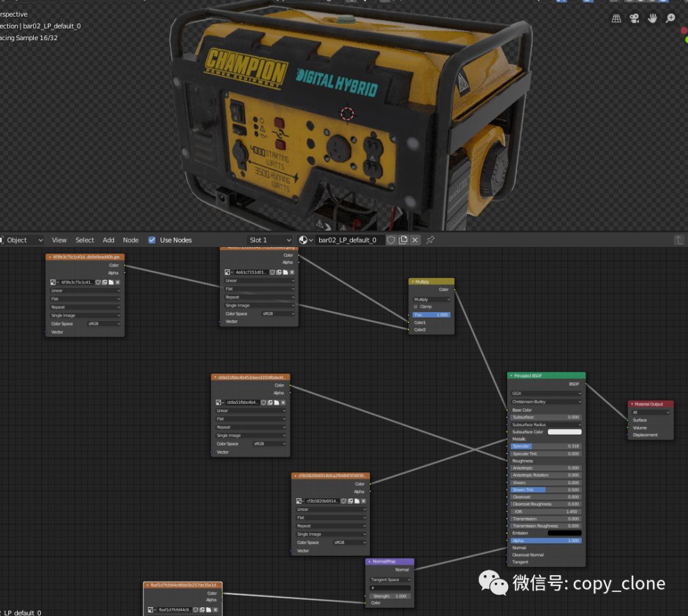Image resolution: width=688 pixels, height=616 pixels.
Task: Toggle fake user shield in cb9a51fbbc4b4 node
Action: click(x=264, y=403)
